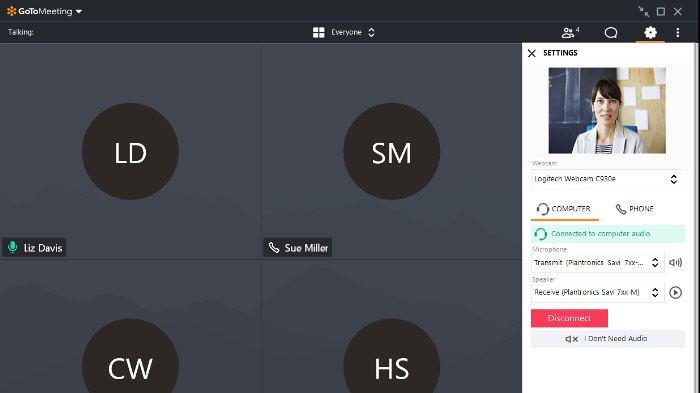Click the grid view layout icon
The width and height of the screenshot is (700, 393).
point(319,32)
